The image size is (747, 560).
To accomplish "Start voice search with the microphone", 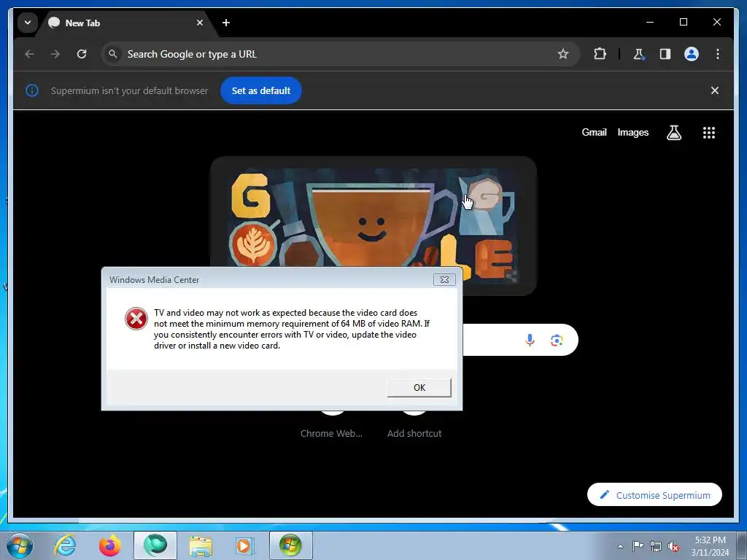I will click(530, 340).
